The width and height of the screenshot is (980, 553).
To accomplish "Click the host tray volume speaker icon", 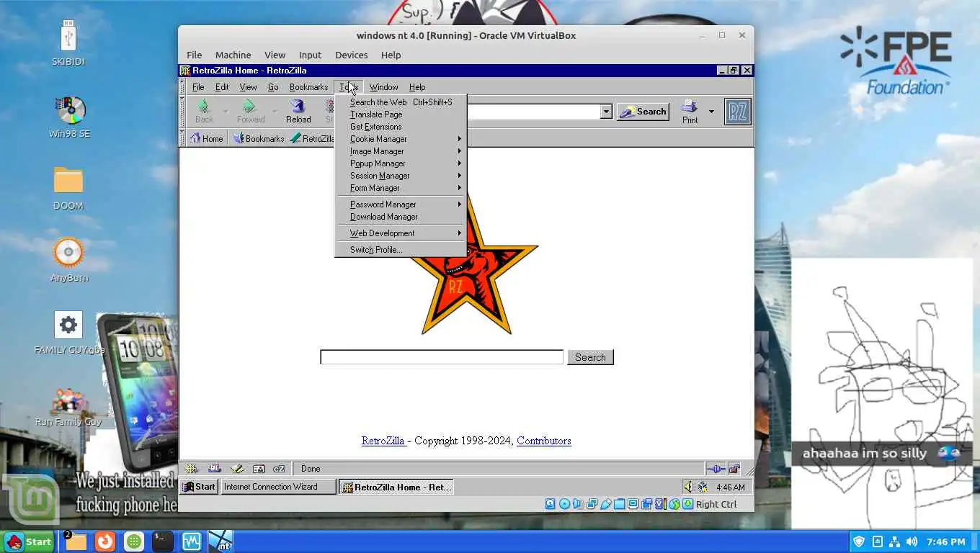I will pyautogui.click(x=912, y=541).
